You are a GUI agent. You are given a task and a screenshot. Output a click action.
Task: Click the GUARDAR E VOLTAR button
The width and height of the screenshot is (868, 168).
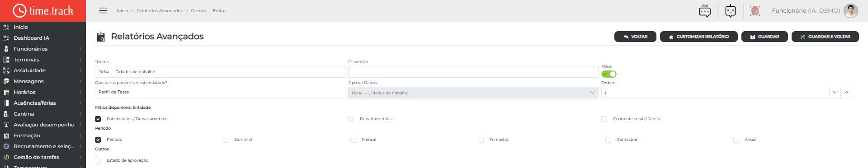pyautogui.click(x=825, y=37)
